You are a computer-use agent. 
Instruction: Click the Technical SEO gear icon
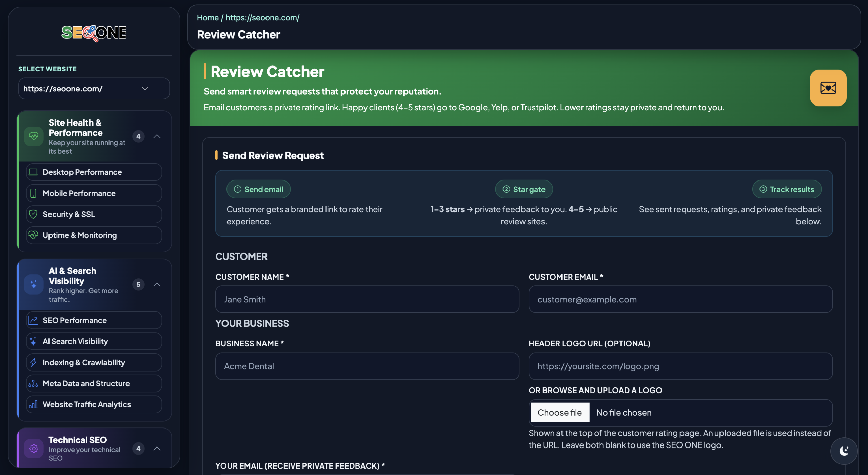point(34,449)
